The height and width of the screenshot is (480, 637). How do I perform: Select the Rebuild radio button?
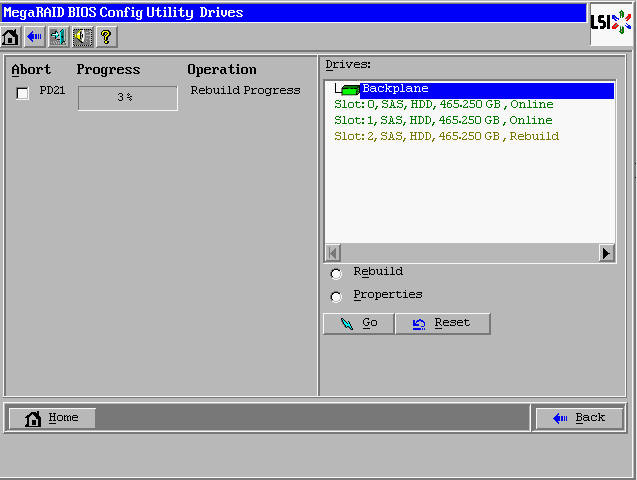pos(336,274)
